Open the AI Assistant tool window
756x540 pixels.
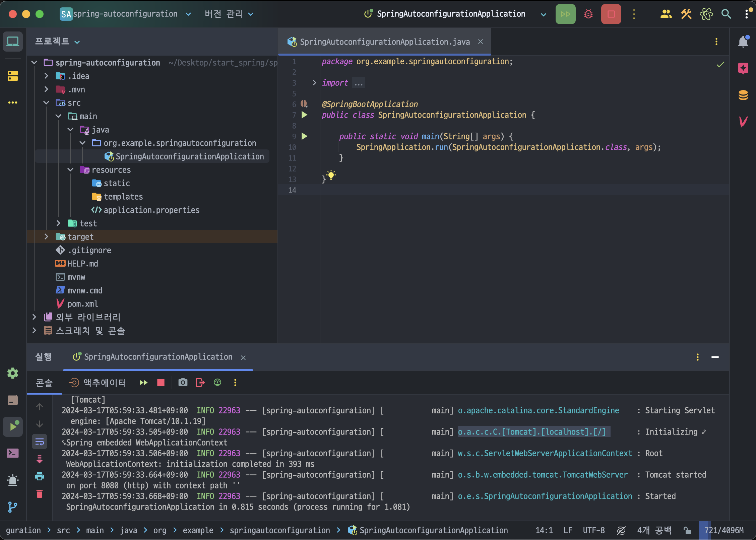(743, 68)
